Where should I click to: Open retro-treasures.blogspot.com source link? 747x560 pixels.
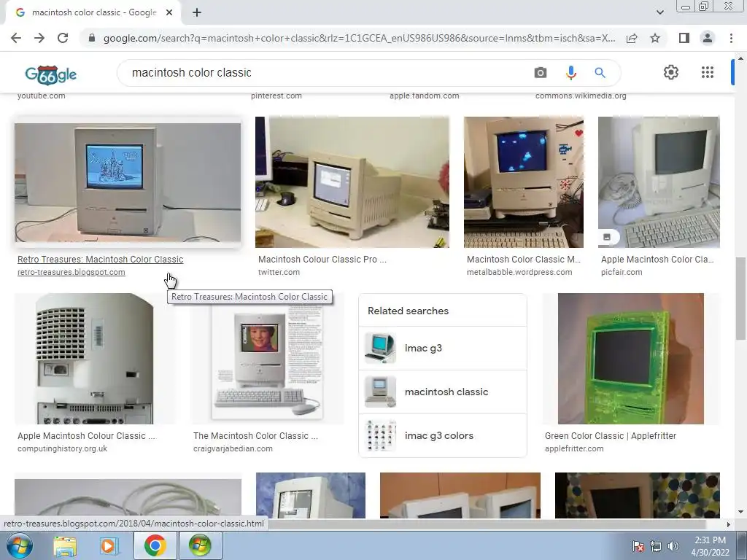click(x=71, y=272)
